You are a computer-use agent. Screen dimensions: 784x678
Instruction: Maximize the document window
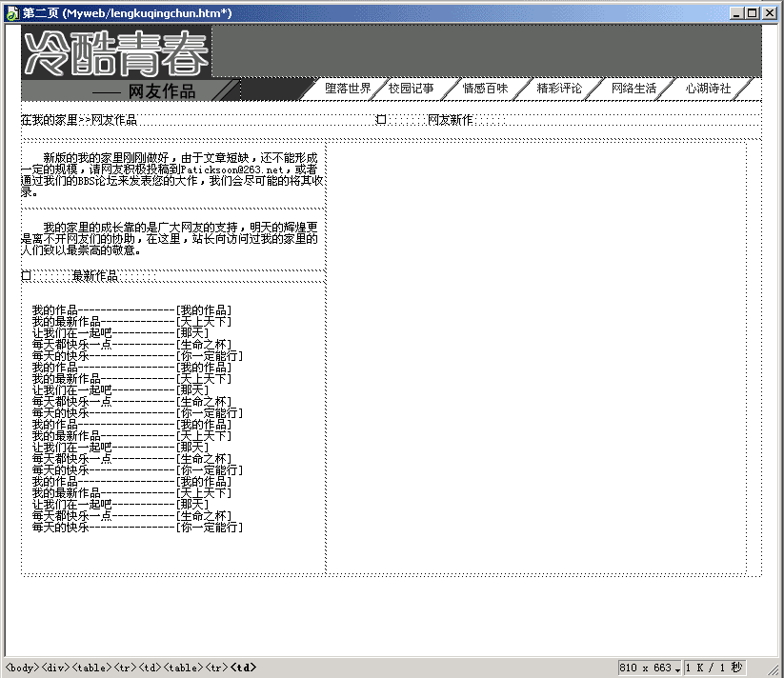point(754,13)
